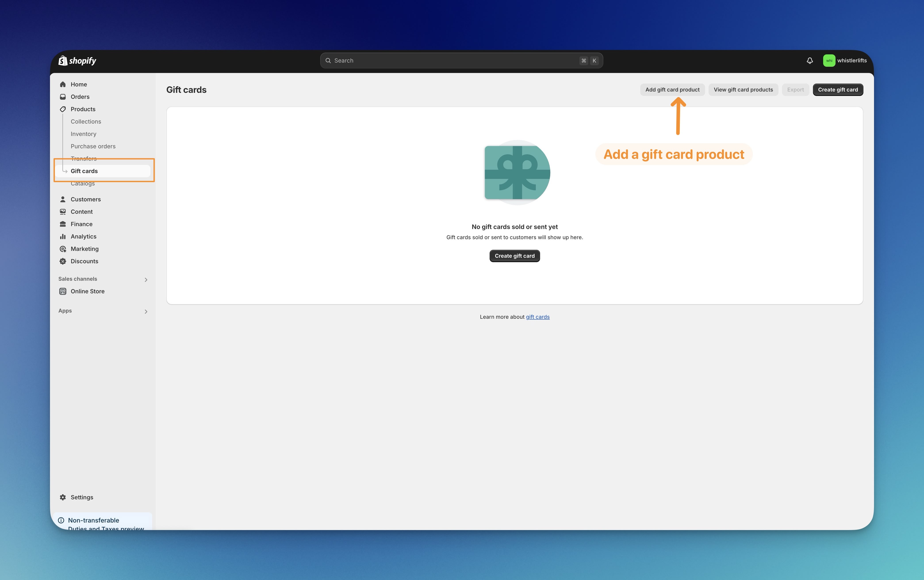
Task: Click the Shopify logo
Action: click(77, 61)
